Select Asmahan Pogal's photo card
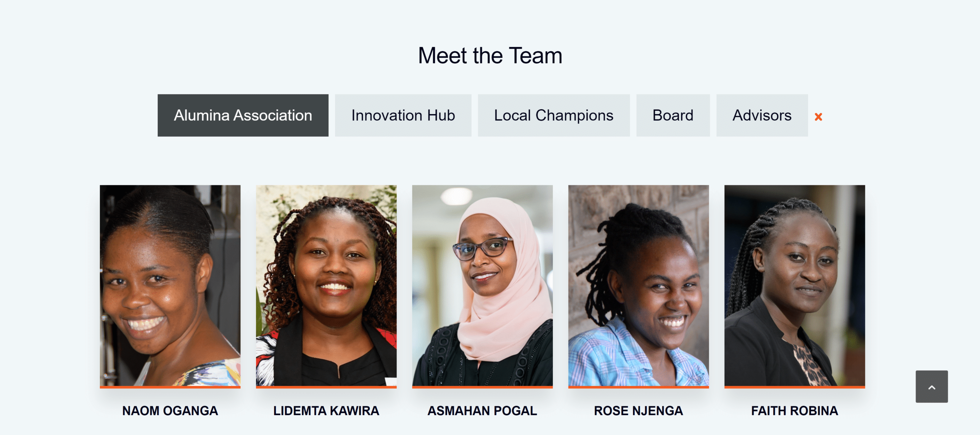 pyautogui.click(x=482, y=286)
